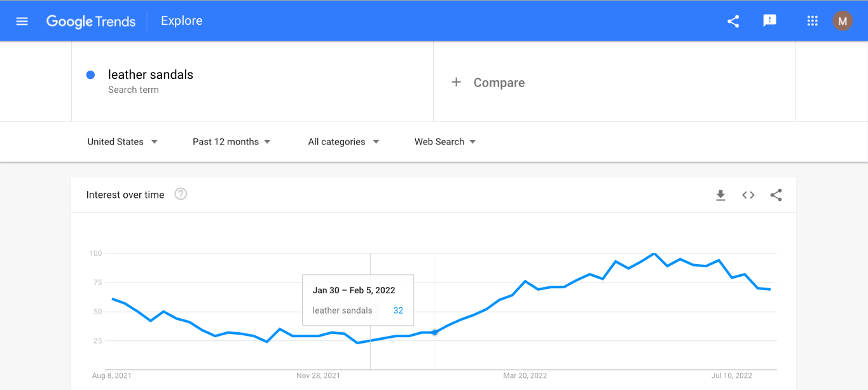The image size is (868, 390).
Task: Open the Google apps grid
Action: (x=812, y=21)
